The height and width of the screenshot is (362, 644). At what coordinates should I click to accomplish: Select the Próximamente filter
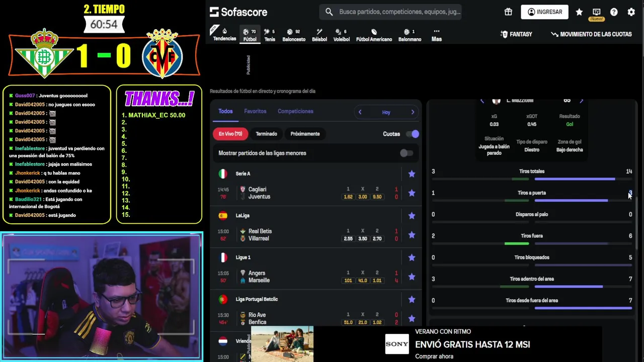point(305,134)
